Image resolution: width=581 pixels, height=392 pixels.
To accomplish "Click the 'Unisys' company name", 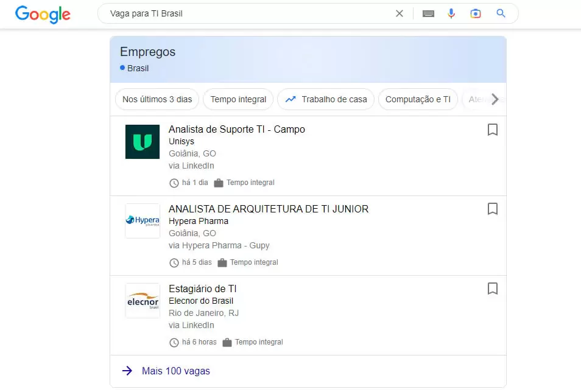I will 181,142.
